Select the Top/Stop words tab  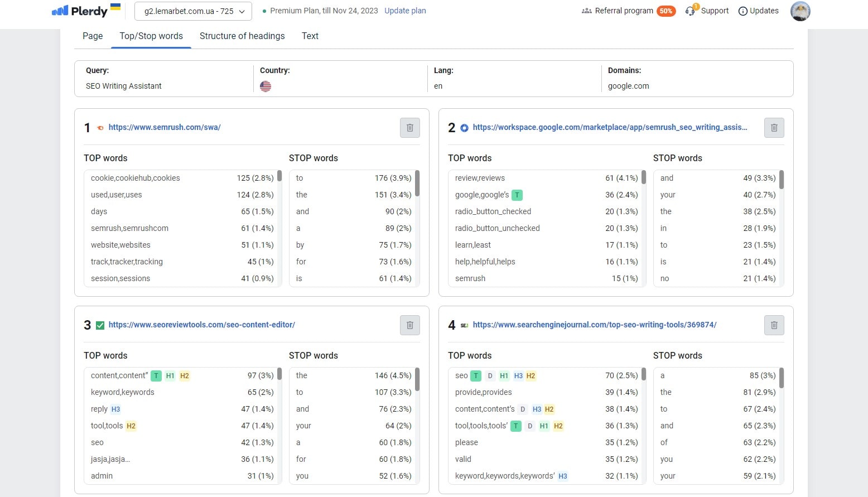click(151, 36)
